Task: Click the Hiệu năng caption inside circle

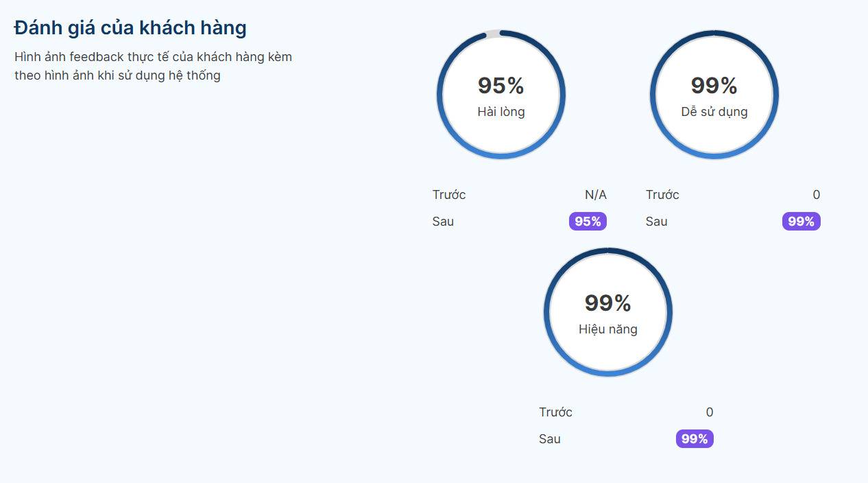Action: 608,329
